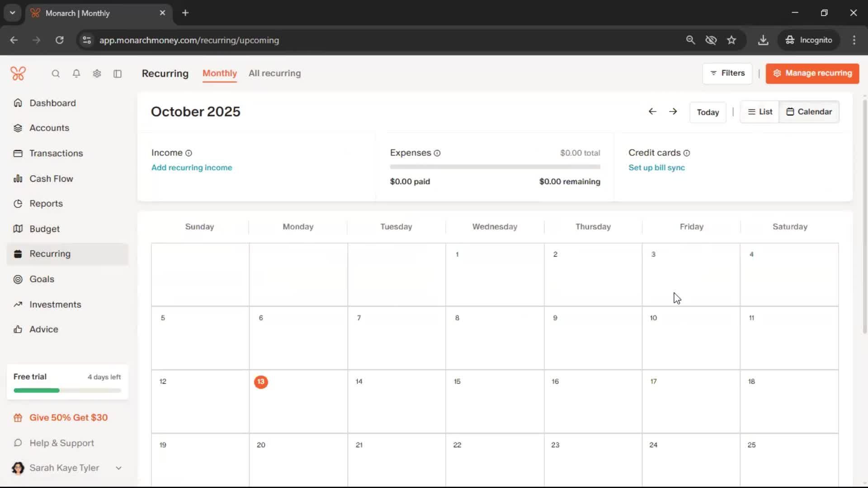Click the search magnifier icon in sidebar header

click(x=56, y=74)
